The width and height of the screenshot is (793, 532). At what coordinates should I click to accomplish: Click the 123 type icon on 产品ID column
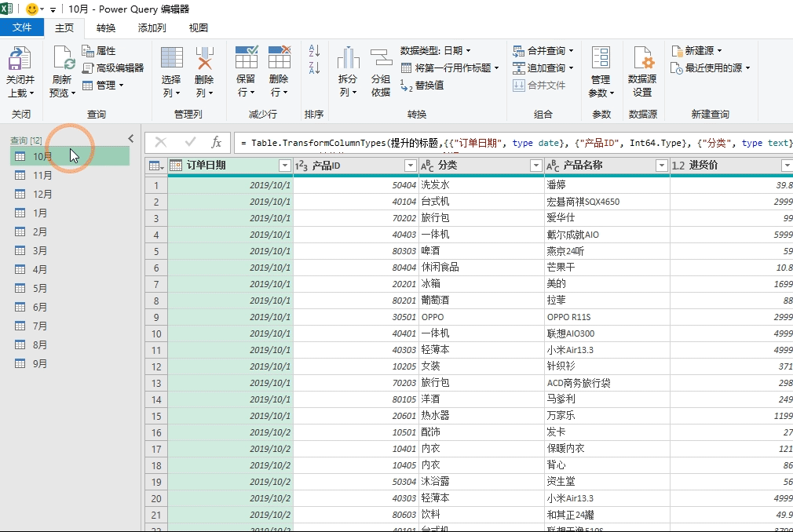(x=301, y=166)
